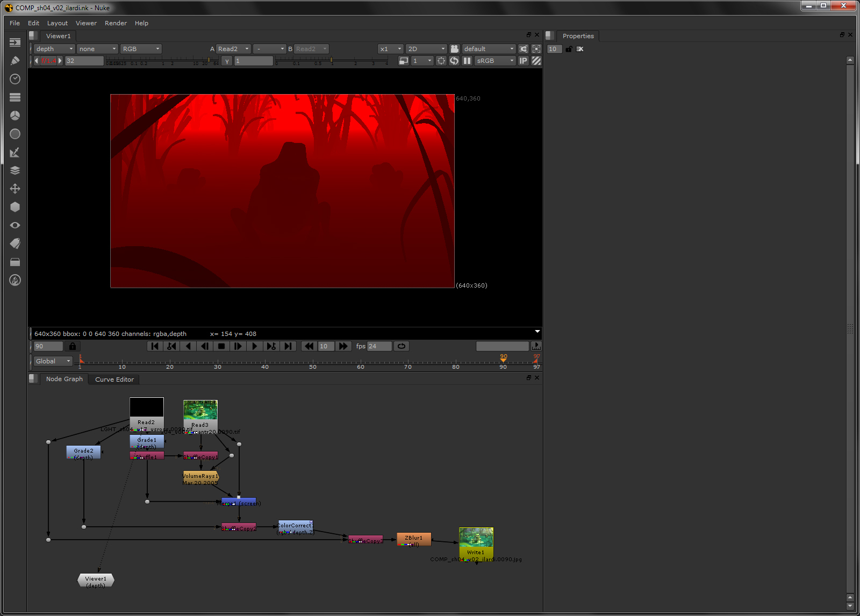Image resolution: width=860 pixels, height=616 pixels.
Task: Select the Transform tools crosshair icon
Action: tap(15, 189)
